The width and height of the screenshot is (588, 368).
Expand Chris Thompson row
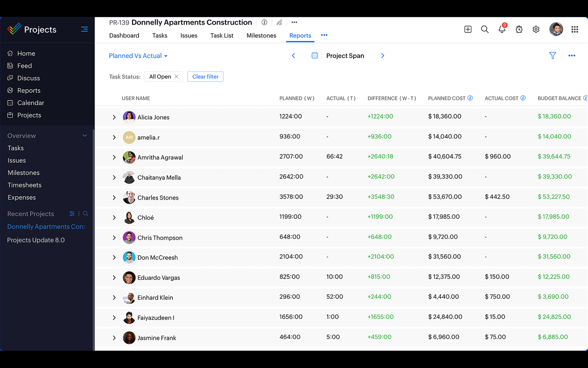114,237
